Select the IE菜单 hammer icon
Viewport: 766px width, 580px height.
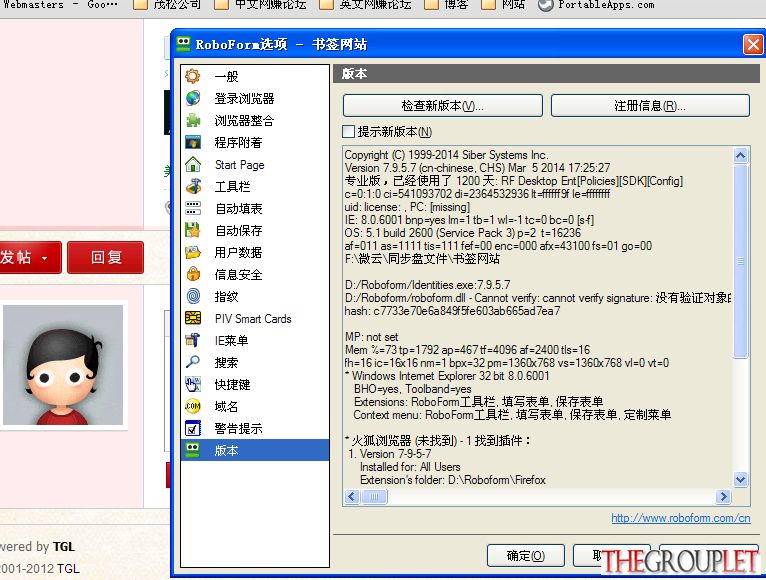[x=193, y=340]
